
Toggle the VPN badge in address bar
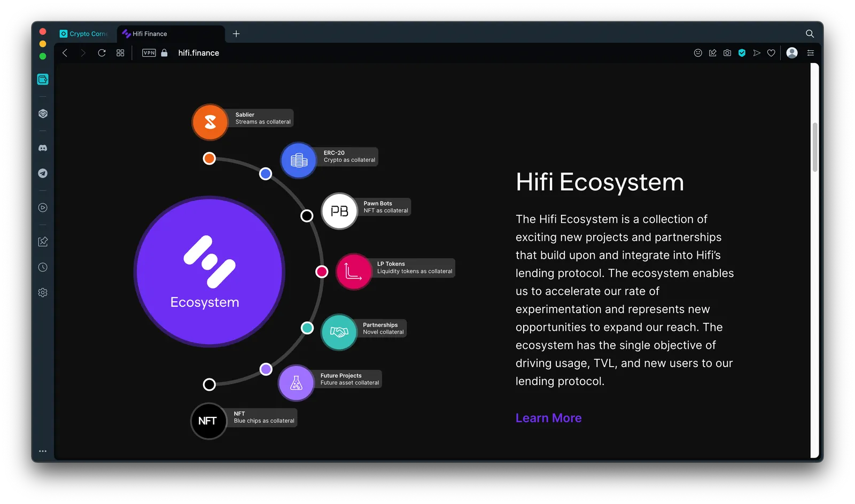pyautogui.click(x=149, y=53)
